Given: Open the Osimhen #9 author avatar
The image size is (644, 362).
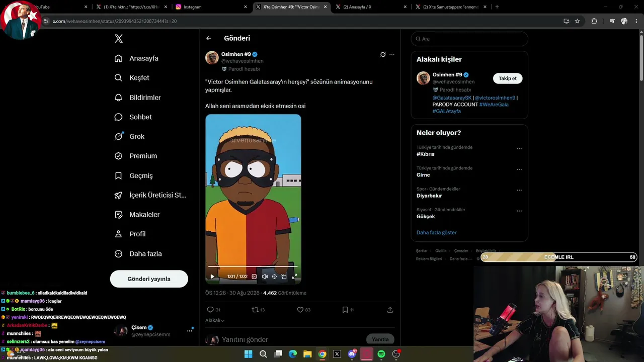Looking at the screenshot, I should [212, 57].
